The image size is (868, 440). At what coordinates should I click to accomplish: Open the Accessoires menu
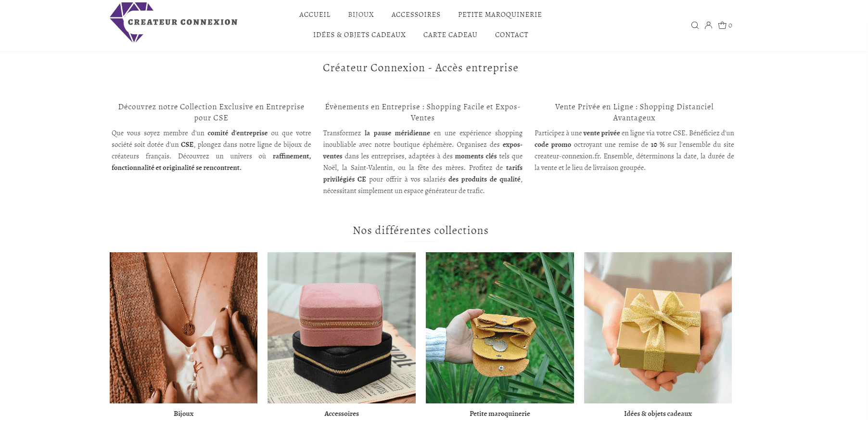[x=416, y=15]
